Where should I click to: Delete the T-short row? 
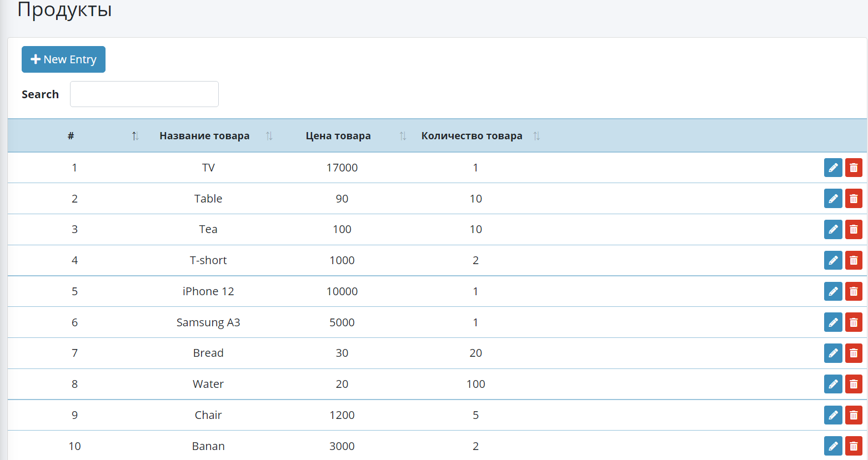[x=854, y=260]
